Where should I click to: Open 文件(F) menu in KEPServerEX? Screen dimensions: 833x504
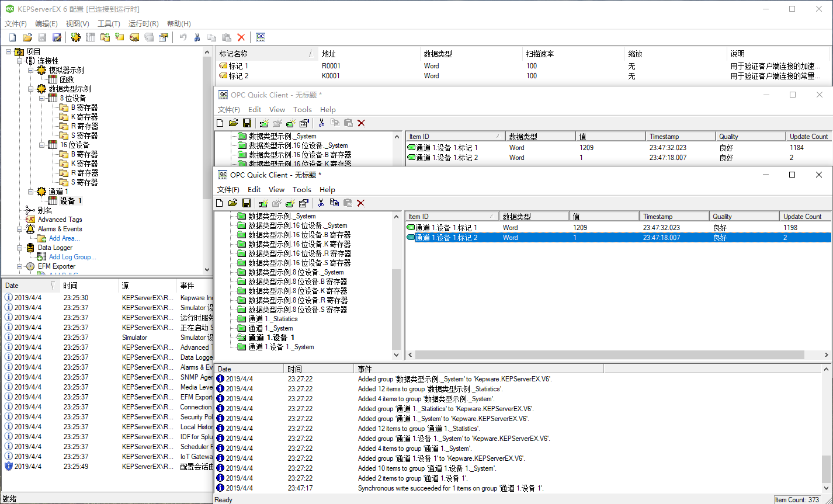point(16,24)
